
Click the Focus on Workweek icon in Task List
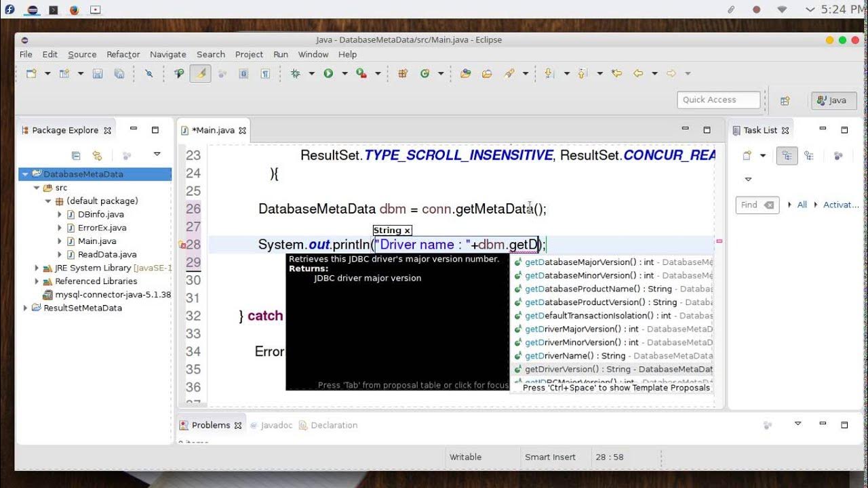(838, 155)
